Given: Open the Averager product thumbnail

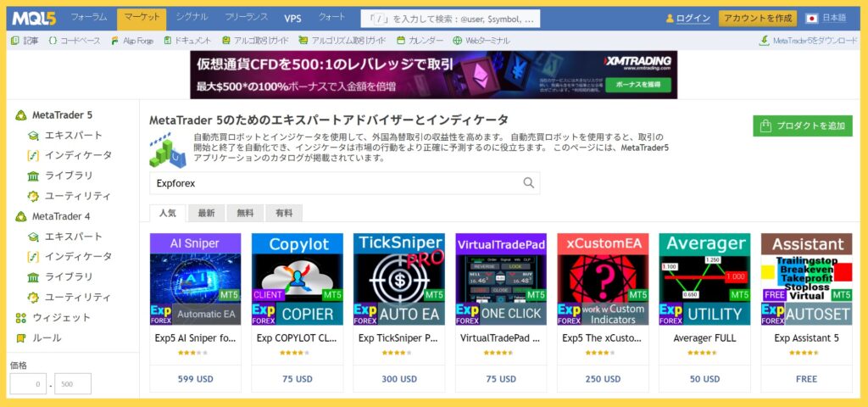Looking at the screenshot, I should tap(704, 279).
